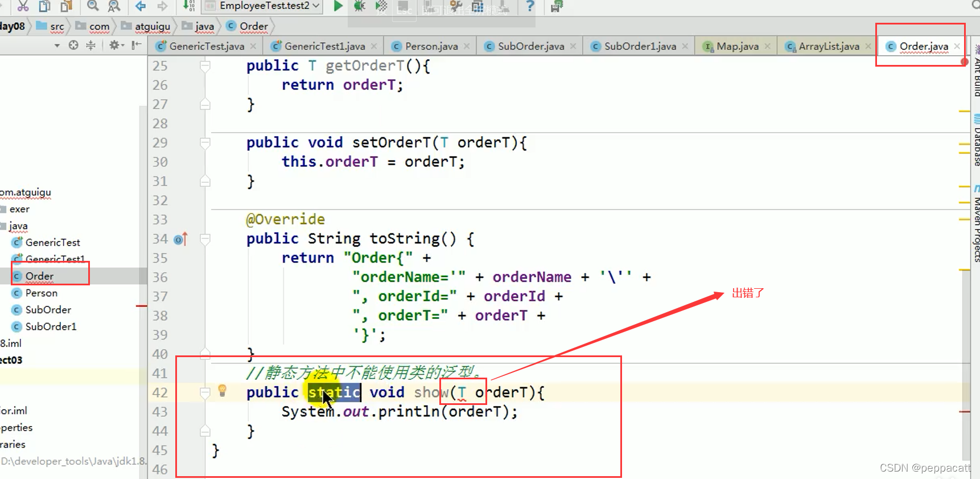
Task: Navigate back with the blue left arrow
Action: [141, 6]
